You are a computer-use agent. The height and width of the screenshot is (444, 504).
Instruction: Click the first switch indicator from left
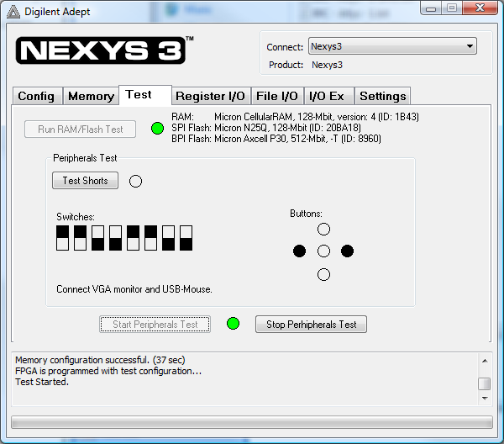(x=63, y=238)
